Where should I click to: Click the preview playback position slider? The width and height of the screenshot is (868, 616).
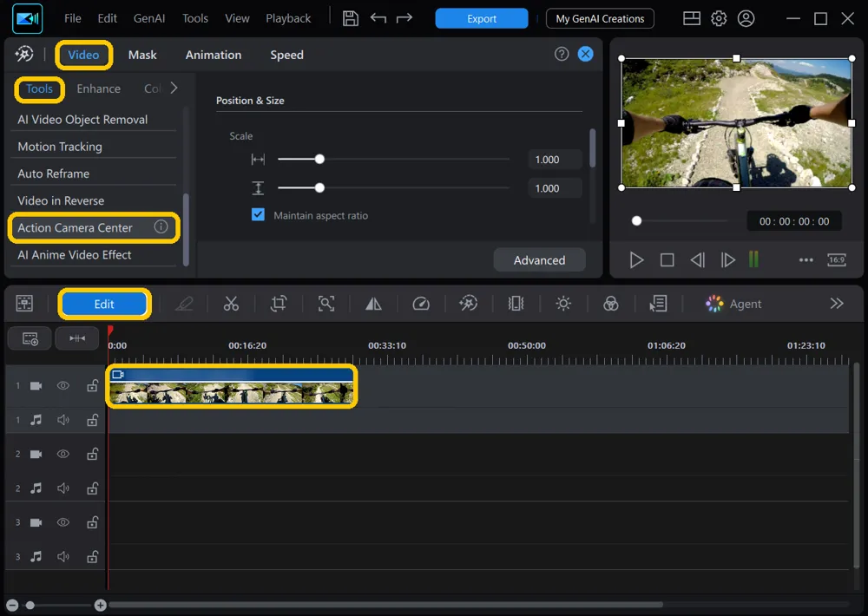pyautogui.click(x=636, y=221)
